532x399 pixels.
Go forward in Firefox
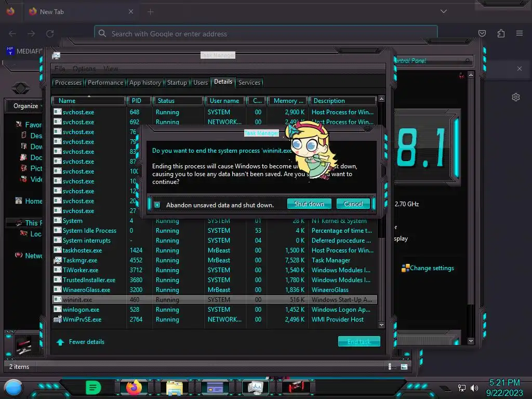click(31, 34)
